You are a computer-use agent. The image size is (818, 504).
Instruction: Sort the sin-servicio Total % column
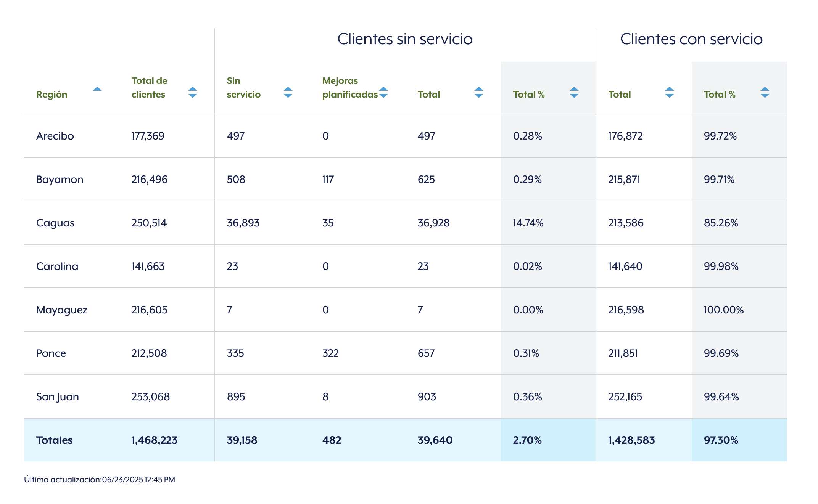pyautogui.click(x=574, y=92)
